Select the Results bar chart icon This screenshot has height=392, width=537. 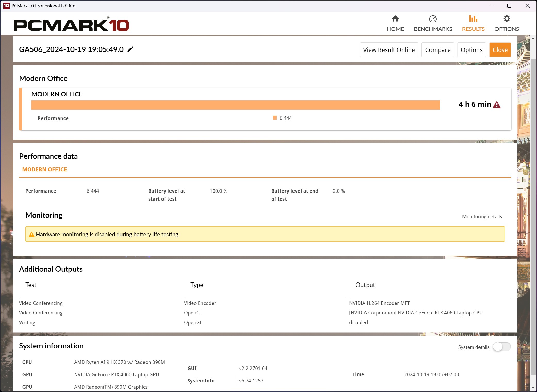click(x=473, y=19)
